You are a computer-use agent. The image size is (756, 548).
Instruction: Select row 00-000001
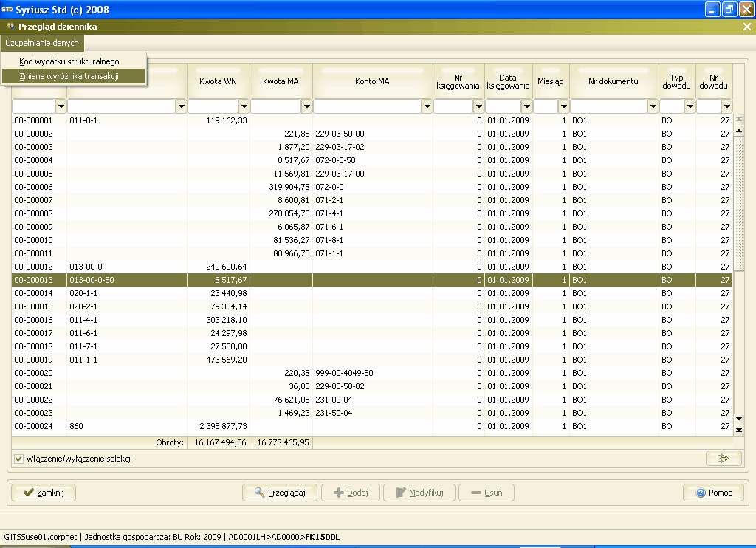click(372, 120)
